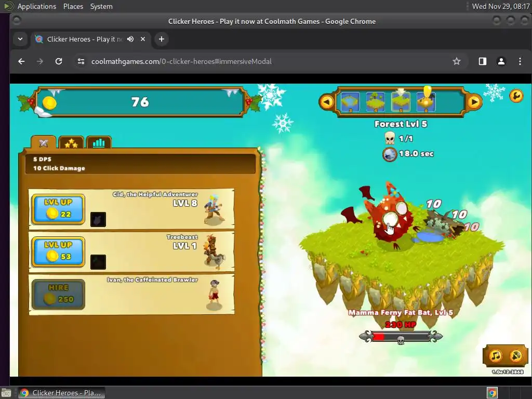View site information icon in address bar

tap(81, 61)
